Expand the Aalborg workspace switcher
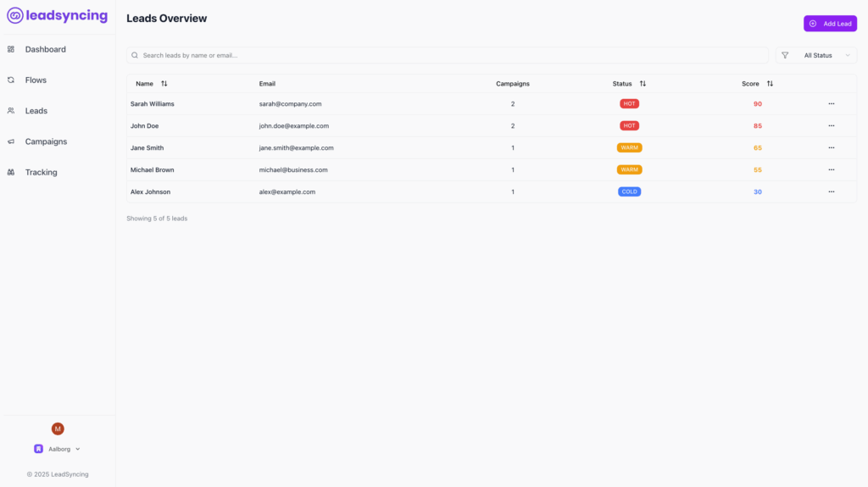The image size is (868, 487). coord(58,449)
